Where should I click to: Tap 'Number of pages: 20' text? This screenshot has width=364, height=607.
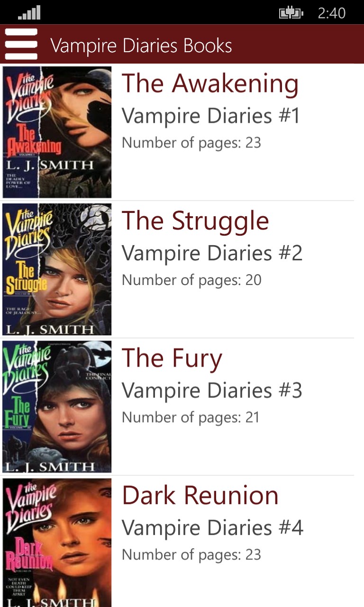pyautogui.click(x=191, y=281)
